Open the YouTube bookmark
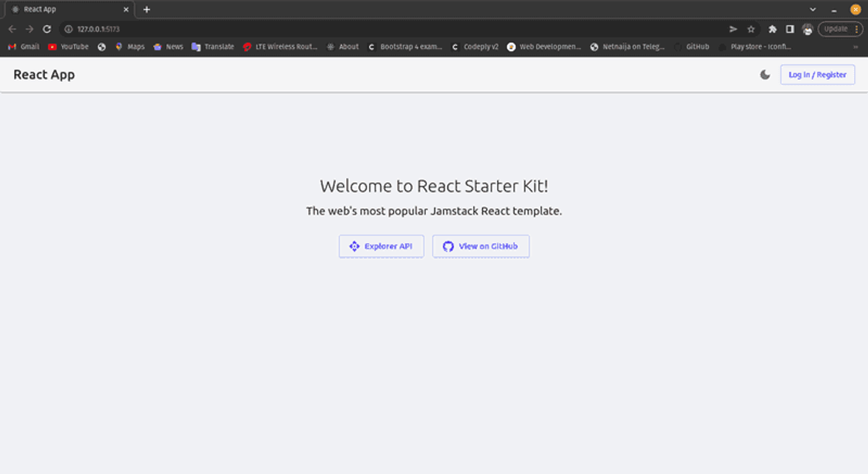Viewport: 868px width, 474px height. 69,47
